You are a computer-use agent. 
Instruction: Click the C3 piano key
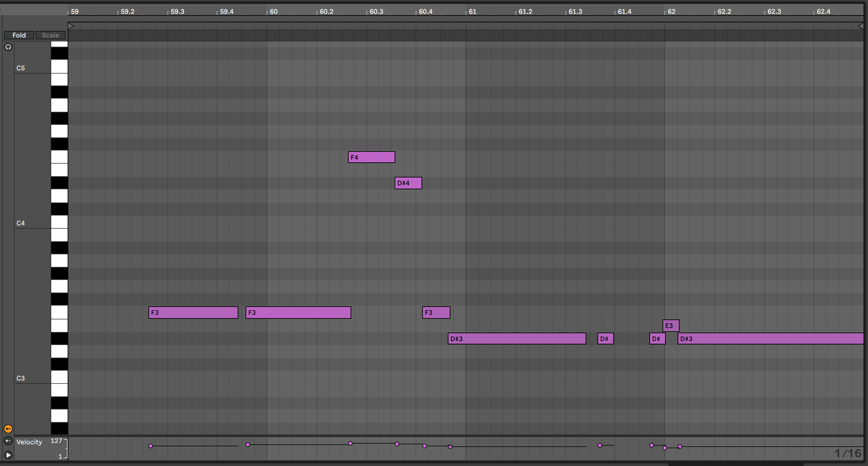pos(59,377)
